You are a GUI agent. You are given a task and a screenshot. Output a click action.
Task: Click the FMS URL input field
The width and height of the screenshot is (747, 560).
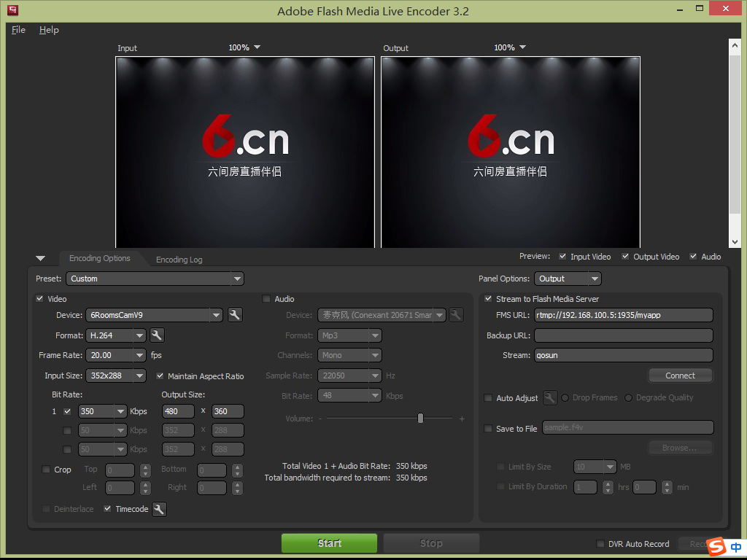coord(624,315)
